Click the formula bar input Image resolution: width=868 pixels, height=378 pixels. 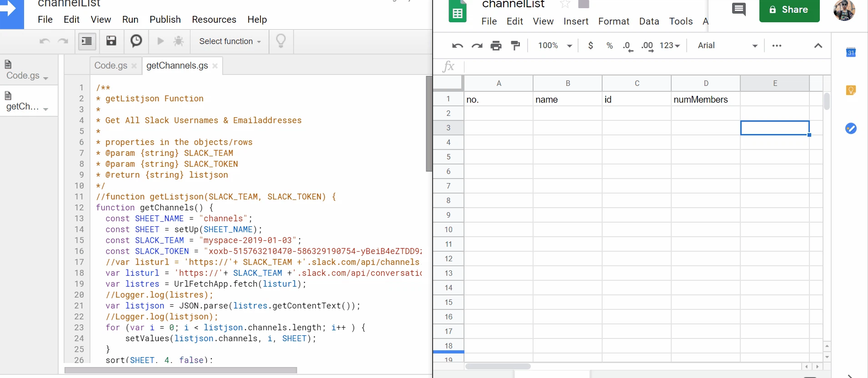pos(647,67)
